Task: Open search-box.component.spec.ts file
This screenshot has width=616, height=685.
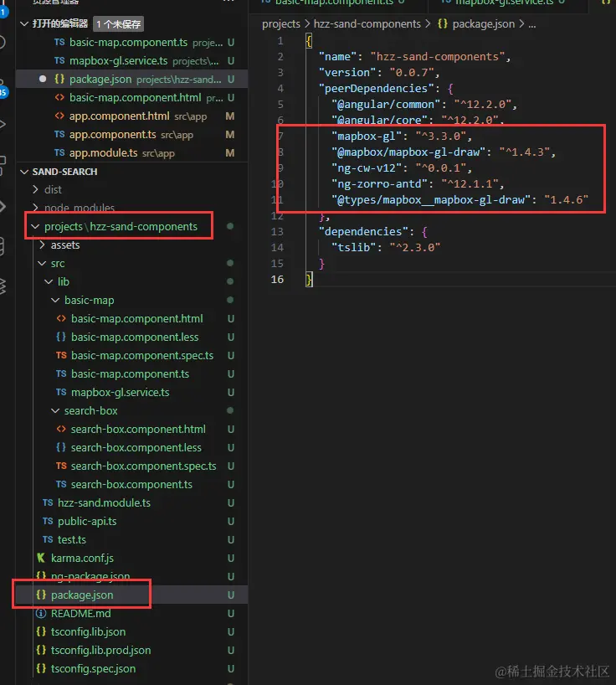Action: tap(131, 466)
